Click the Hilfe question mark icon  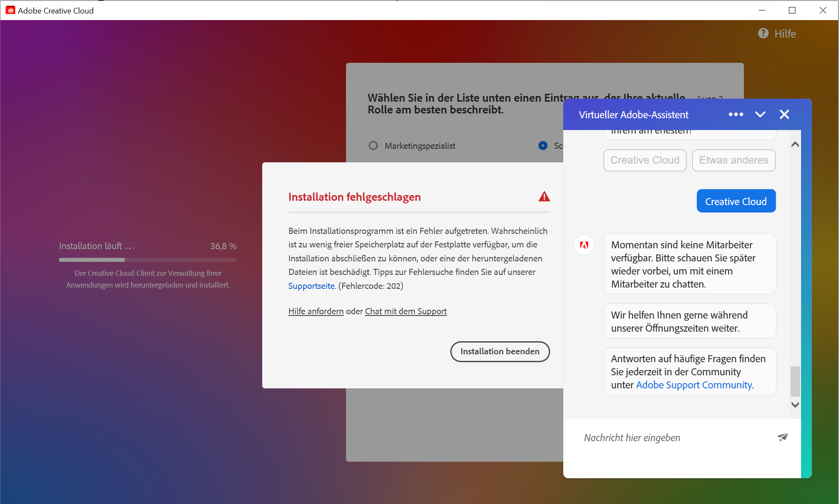(763, 34)
